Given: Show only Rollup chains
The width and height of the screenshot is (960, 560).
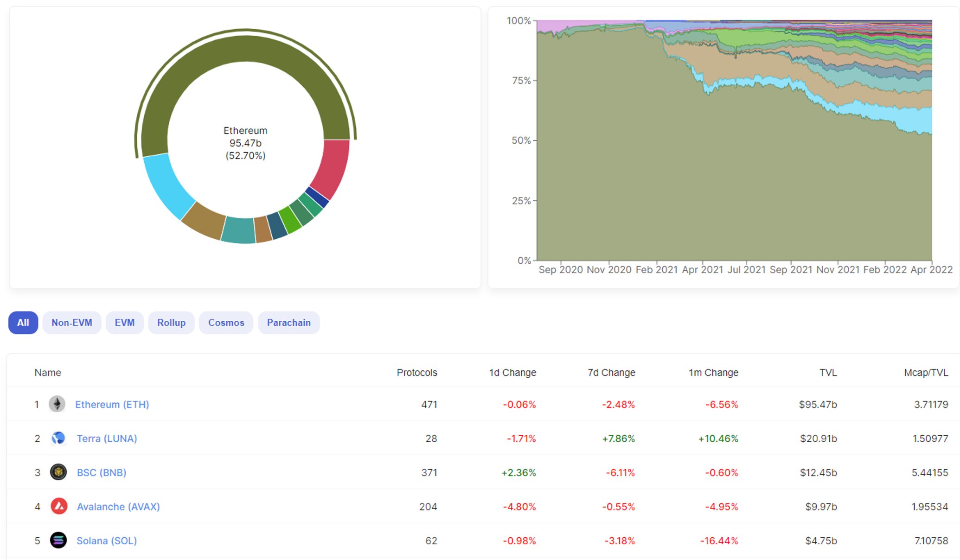Looking at the screenshot, I should (x=171, y=323).
